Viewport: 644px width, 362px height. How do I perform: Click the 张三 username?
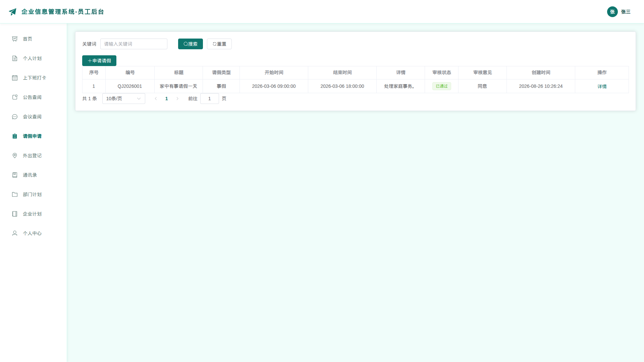click(x=626, y=12)
